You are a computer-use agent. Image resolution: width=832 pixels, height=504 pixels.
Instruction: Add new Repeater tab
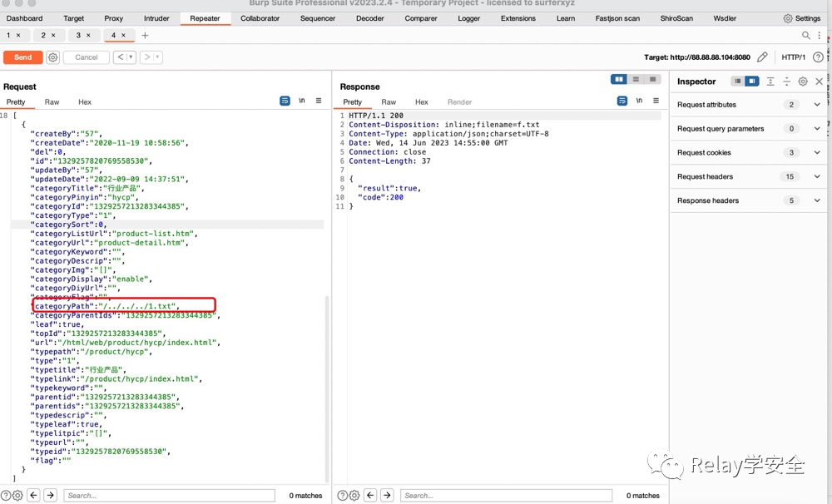(x=145, y=35)
